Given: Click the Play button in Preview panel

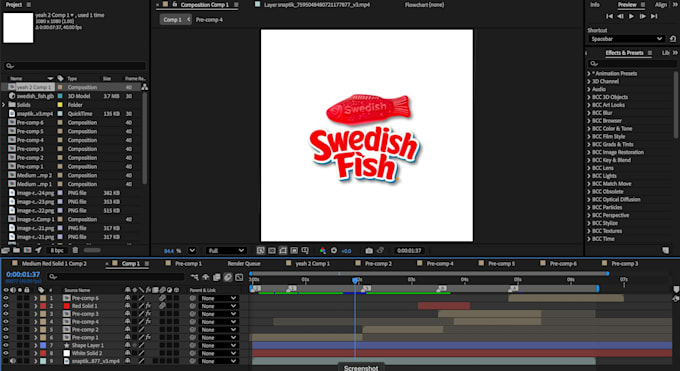Looking at the screenshot, I should click(631, 16).
